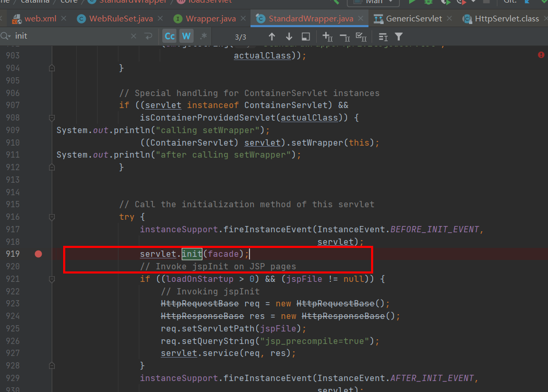The height and width of the screenshot is (392, 548).
Task: Clear the search text in find bar
Action: (134, 36)
